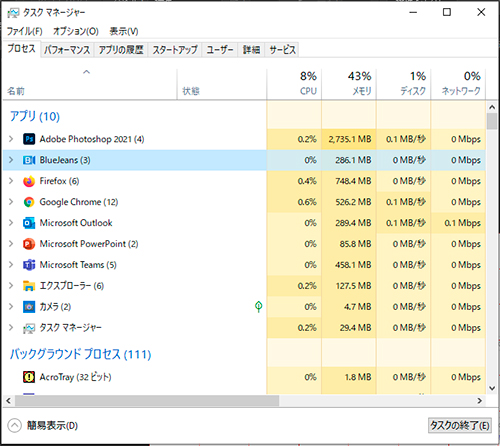The image size is (500, 446).
Task: Click the Adobe Photoshop 2021 icon
Action: point(29,139)
